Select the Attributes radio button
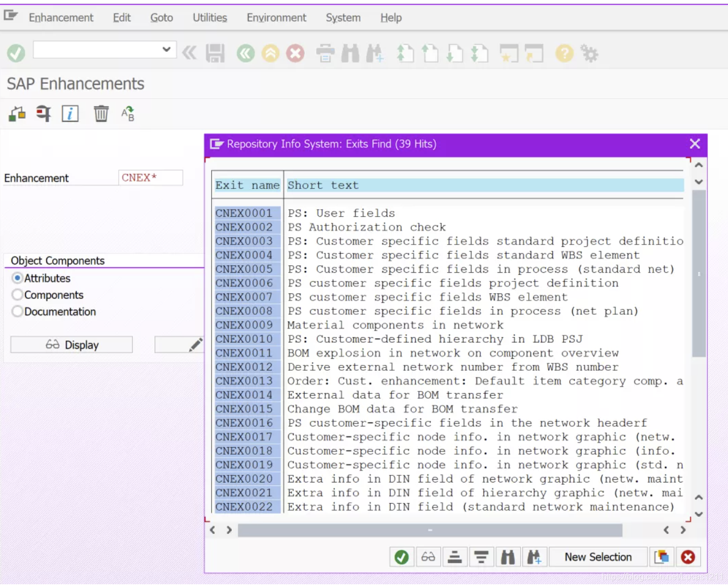The height and width of the screenshot is (587, 728). 17,278
